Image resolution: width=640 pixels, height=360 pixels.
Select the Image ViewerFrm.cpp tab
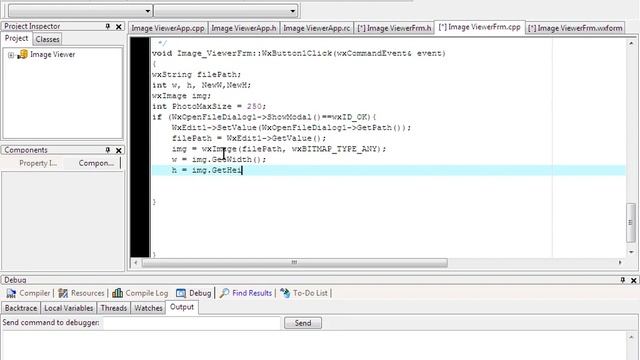480,27
